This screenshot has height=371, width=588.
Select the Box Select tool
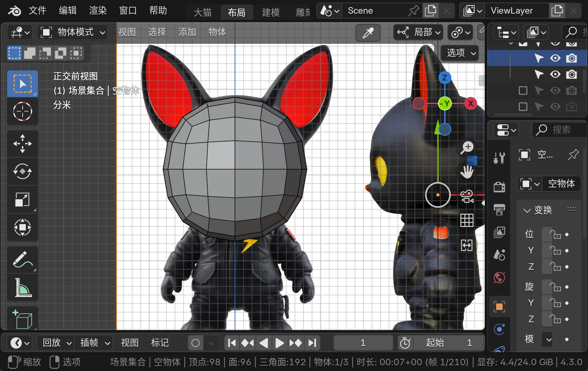point(23,84)
